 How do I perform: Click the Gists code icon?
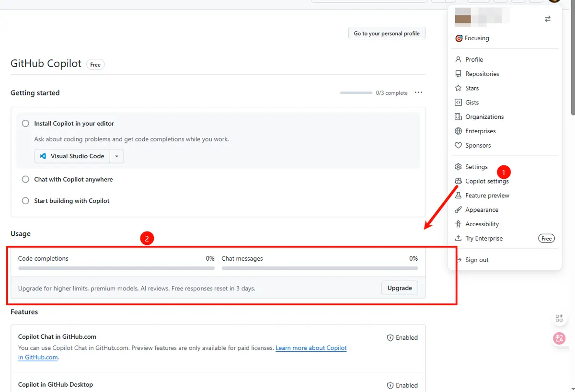458,103
